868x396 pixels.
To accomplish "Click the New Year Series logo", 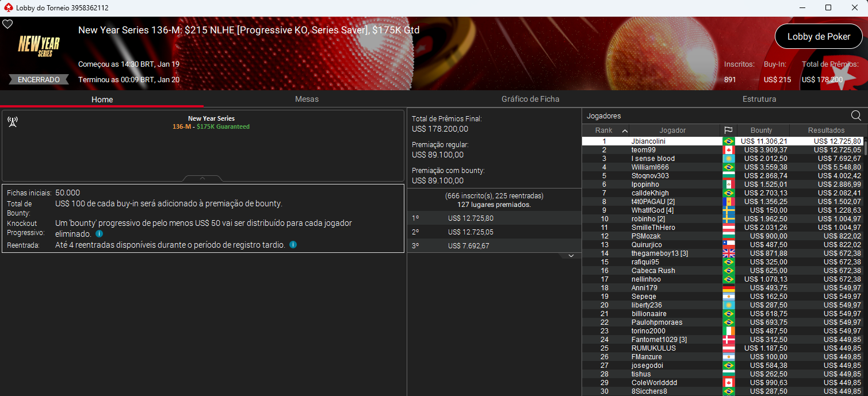I will [x=39, y=46].
